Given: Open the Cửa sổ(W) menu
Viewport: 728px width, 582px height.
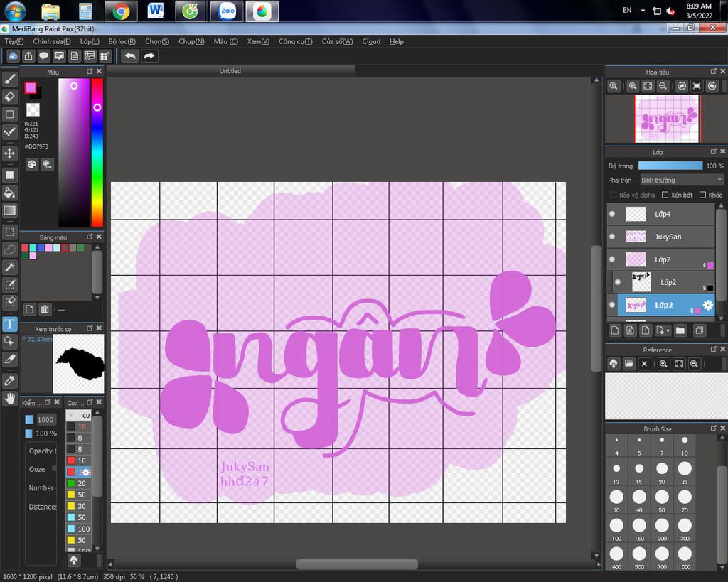Looking at the screenshot, I should [x=337, y=41].
